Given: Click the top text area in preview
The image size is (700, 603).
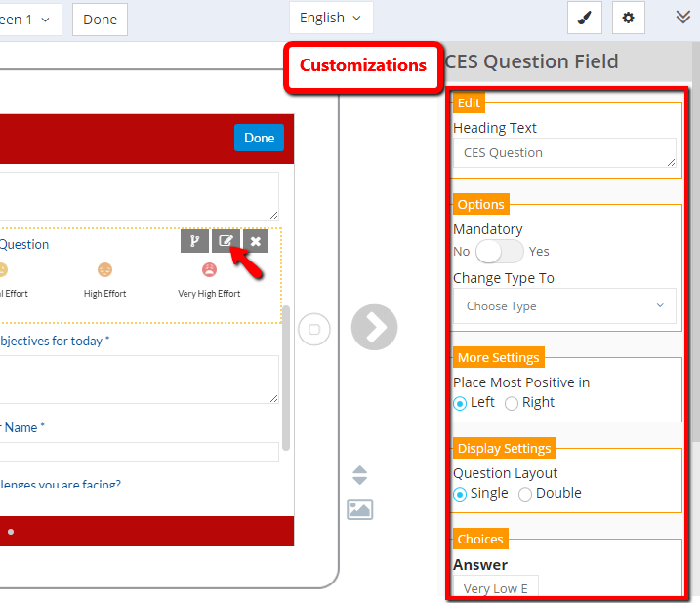Looking at the screenshot, I should tap(139, 196).
